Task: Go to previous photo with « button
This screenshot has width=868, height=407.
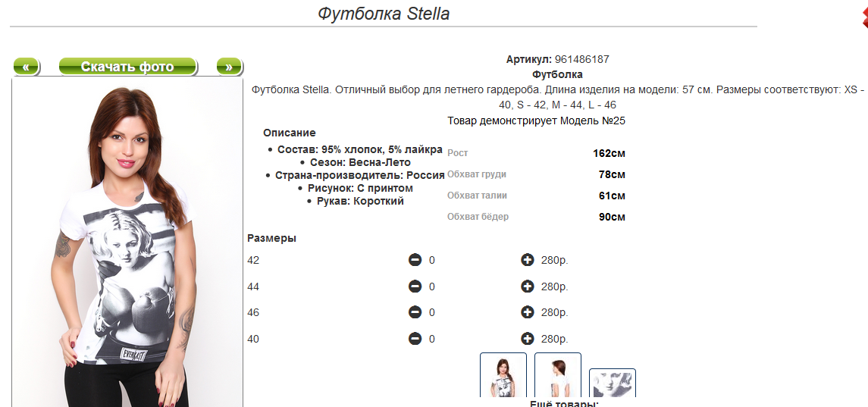Action: (26, 67)
